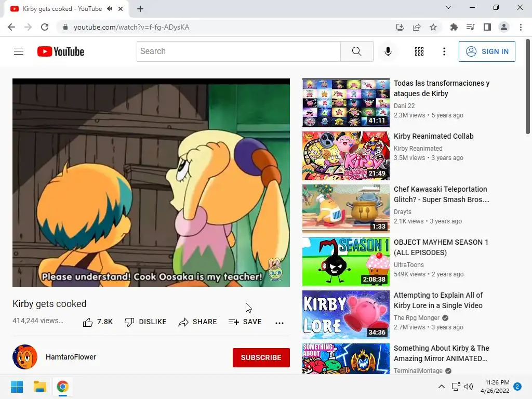
Task: Open the YouTube apps grid icon
Action: pos(419,51)
